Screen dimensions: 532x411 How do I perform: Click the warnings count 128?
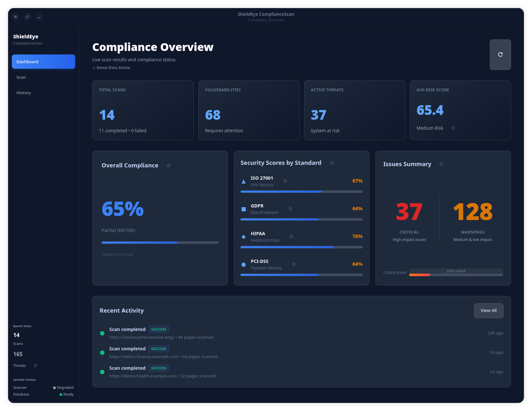[x=473, y=212]
